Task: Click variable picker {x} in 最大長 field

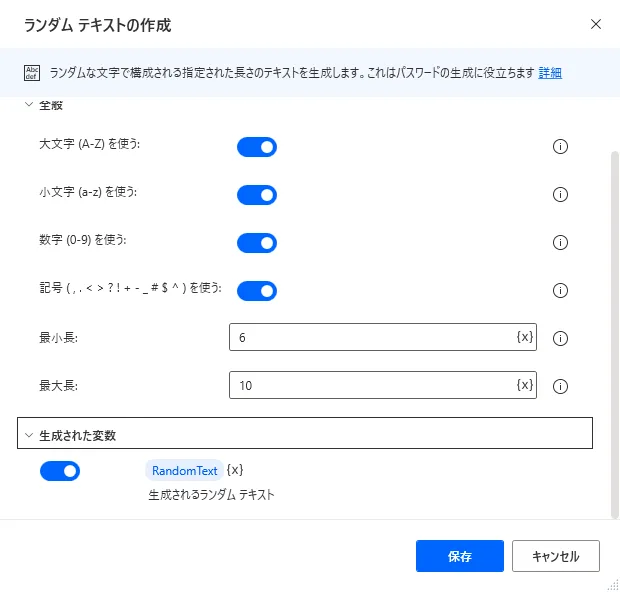Action: 525,384
